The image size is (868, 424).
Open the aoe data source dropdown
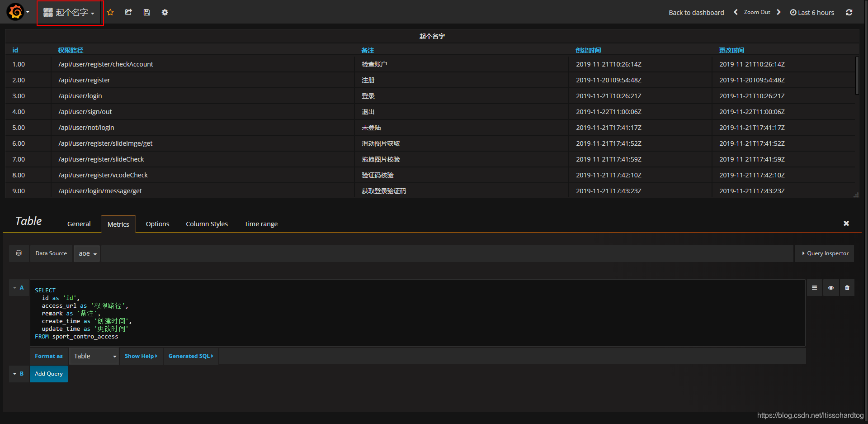(87, 253)
